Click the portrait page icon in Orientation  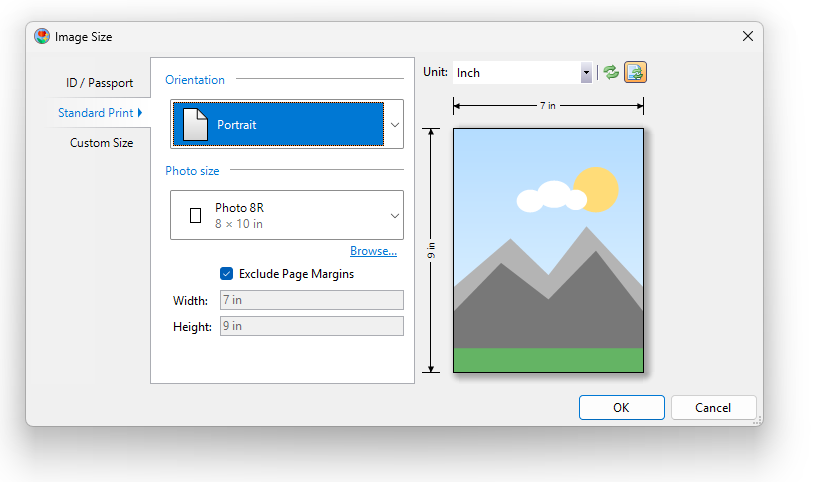(196, 125)
